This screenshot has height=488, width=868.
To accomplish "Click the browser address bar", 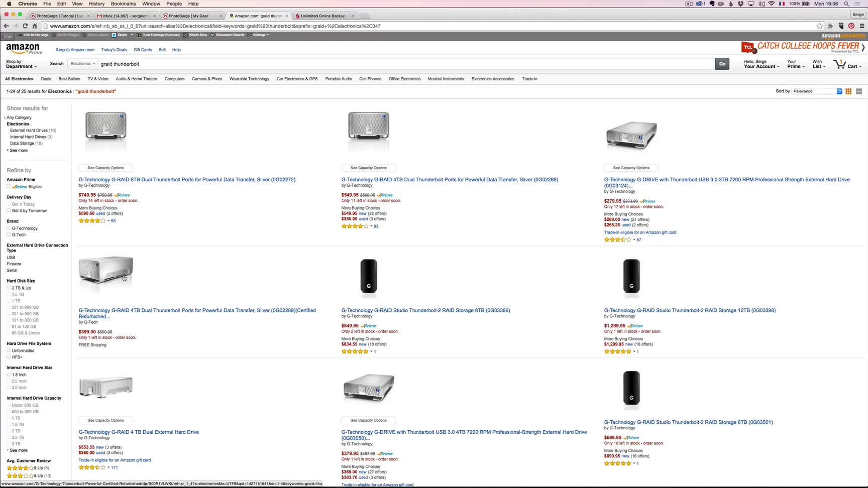I will click(432, 26).
